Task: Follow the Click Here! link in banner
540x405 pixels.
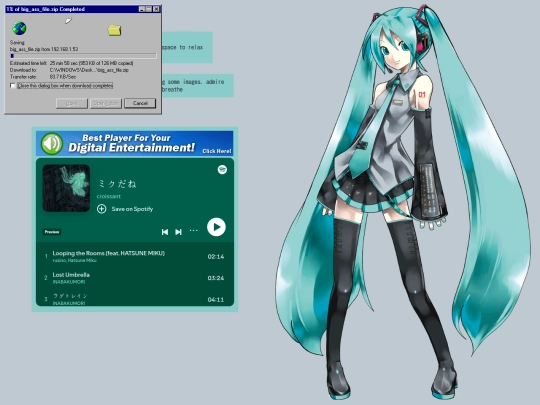Action: click(x=217, y=151)
